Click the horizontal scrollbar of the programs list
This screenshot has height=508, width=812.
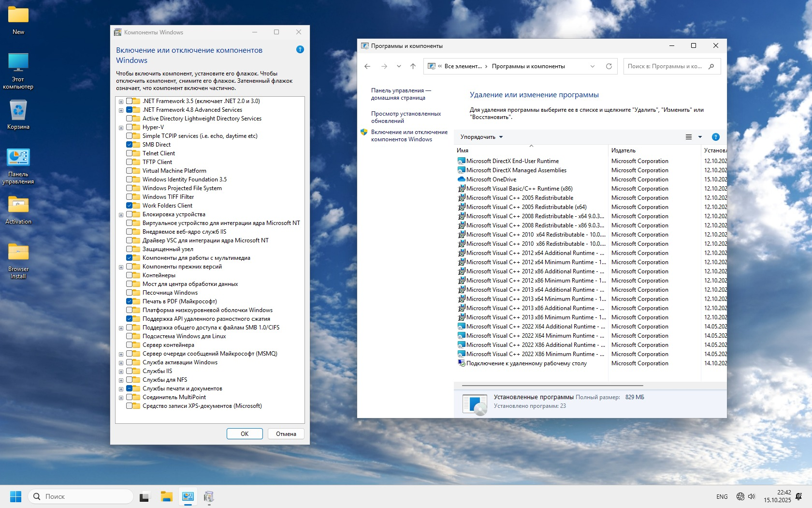pyautogui.click(x=552, y=386)
